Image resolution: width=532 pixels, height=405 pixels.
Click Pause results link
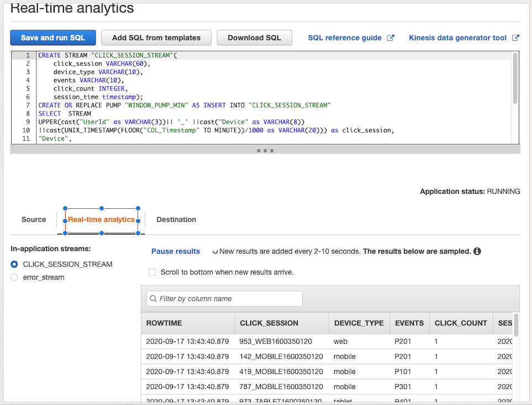176,251
